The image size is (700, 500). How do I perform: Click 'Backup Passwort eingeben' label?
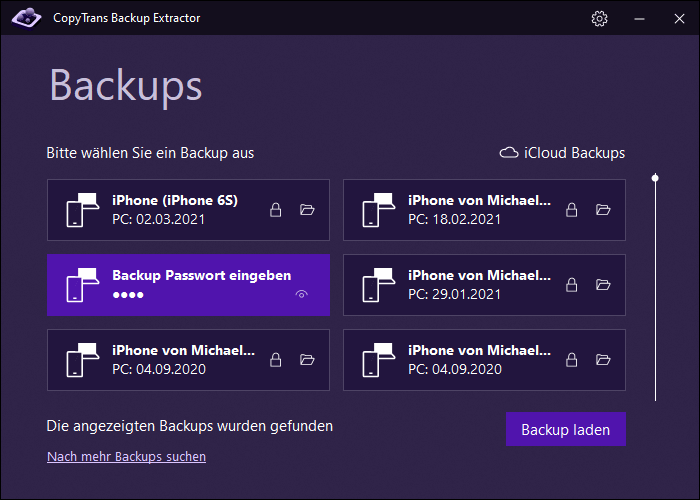[201, 275]
